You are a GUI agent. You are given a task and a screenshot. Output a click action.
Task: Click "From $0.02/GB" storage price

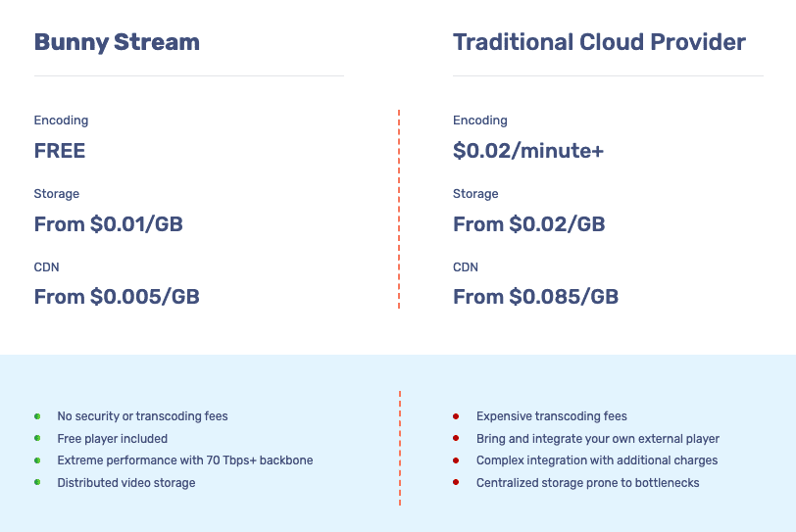(528, 224)
